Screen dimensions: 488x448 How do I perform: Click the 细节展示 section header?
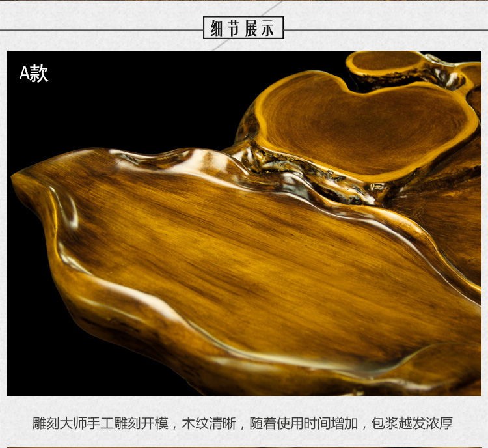point(243,28)
